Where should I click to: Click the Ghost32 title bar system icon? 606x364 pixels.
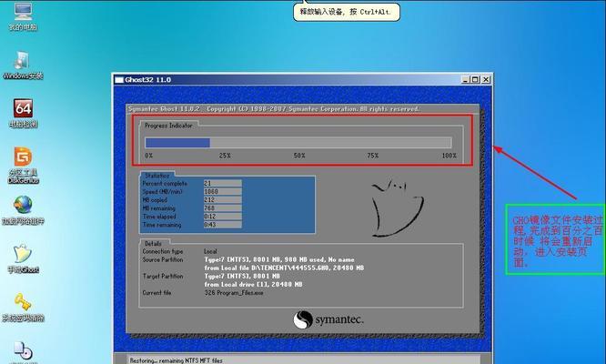coord(119,80)
